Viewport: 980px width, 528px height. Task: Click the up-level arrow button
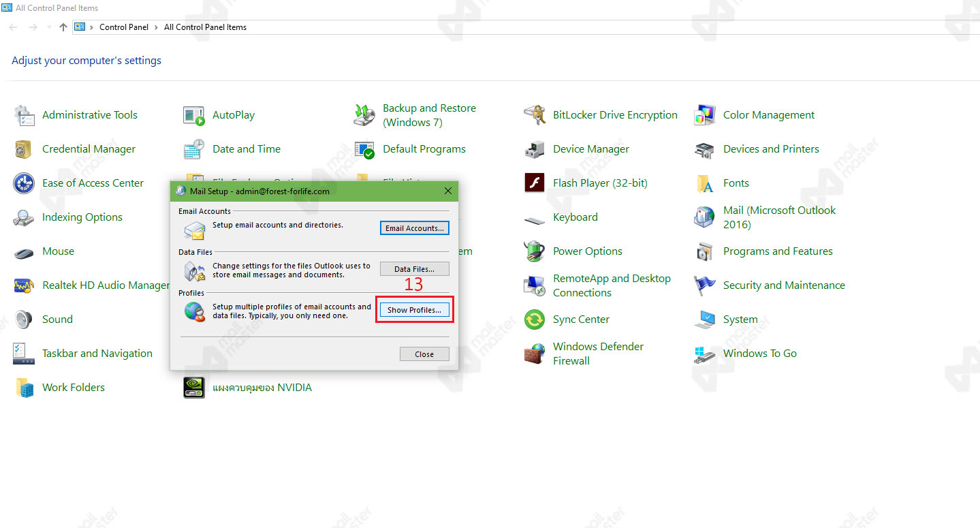(63, 27)
